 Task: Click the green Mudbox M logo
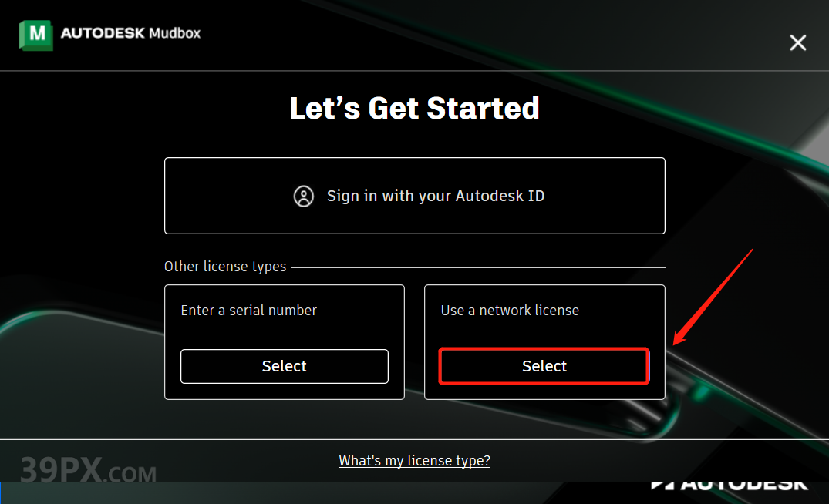pyautogui.click(x=36, y=35)
